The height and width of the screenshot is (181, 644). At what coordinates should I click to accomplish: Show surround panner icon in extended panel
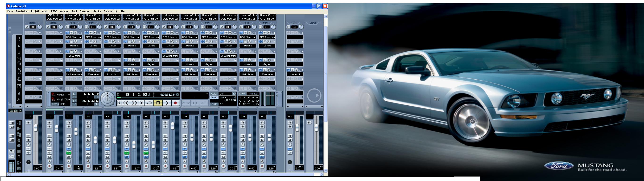19,86
